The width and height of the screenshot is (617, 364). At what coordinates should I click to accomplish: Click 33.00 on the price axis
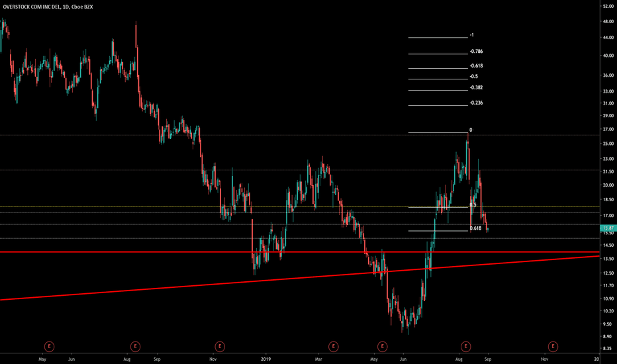tap(608, 91)
